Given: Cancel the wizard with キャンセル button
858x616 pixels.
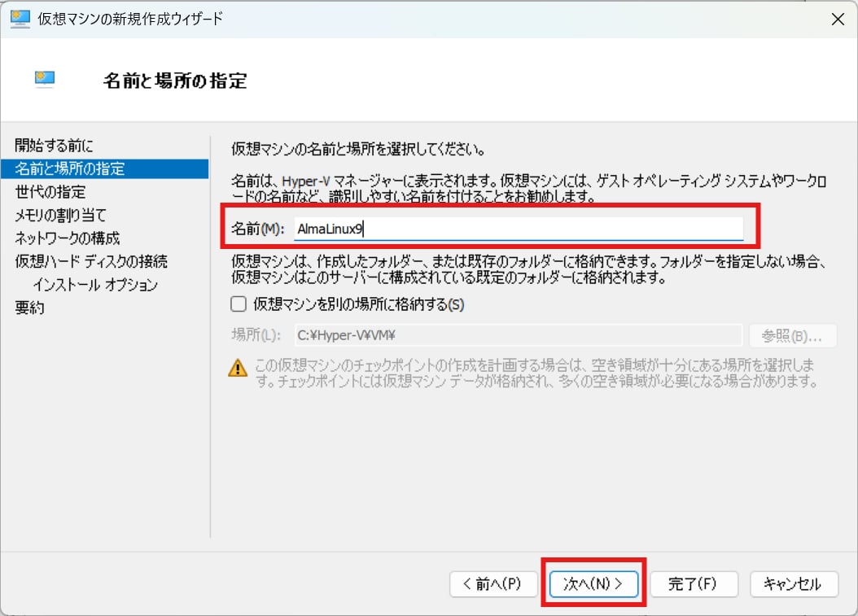Looking at the screenshot, I should [789, 583].
